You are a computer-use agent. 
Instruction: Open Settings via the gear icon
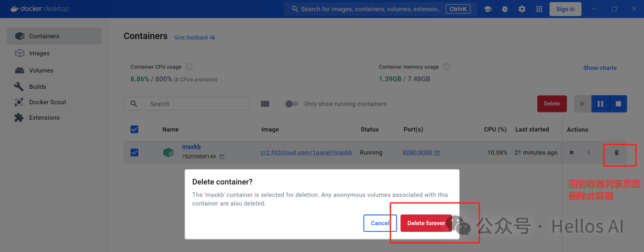pyautogui.click(x=522, y=9)
